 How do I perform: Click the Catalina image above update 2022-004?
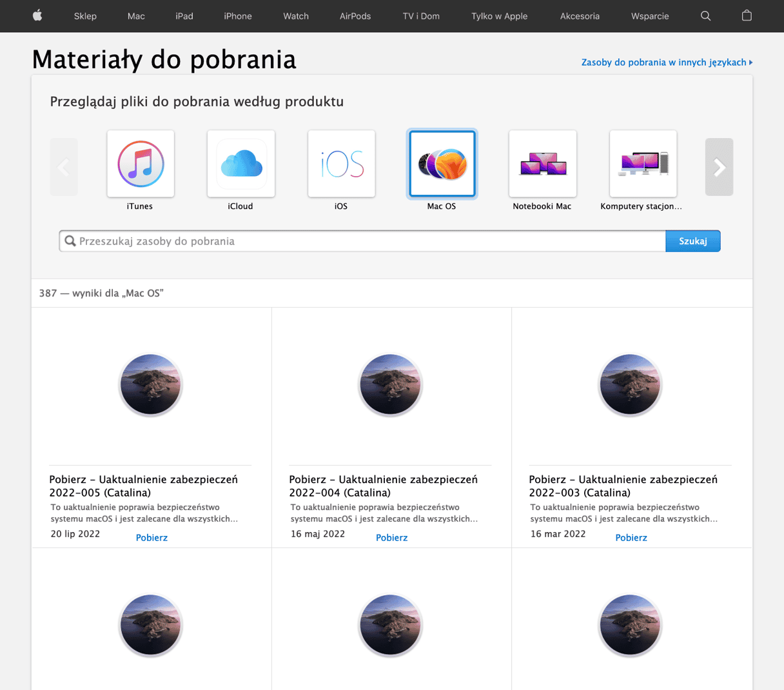click(x=390, y=385)
